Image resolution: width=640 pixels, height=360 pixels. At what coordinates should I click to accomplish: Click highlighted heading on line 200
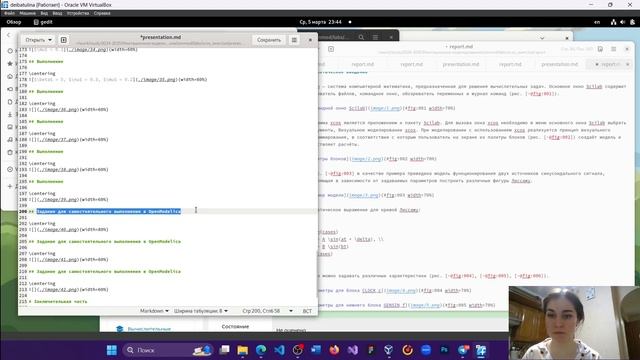pos(109,211)
